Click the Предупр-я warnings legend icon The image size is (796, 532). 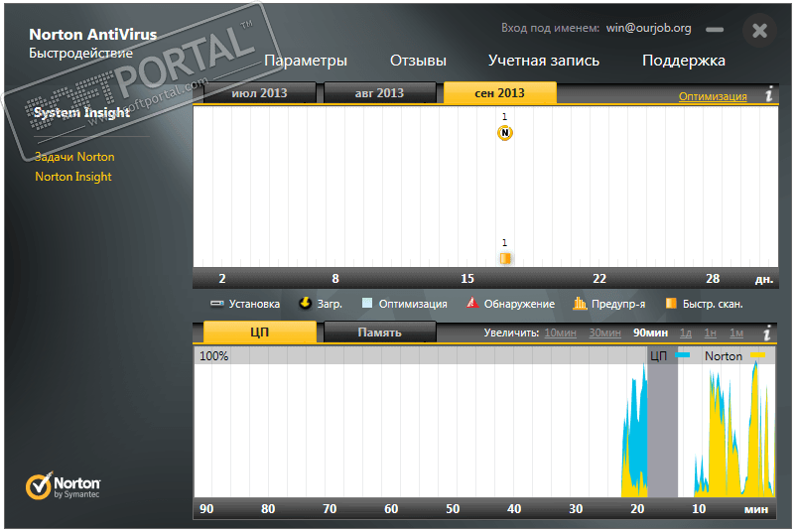[x=580, y=303]
